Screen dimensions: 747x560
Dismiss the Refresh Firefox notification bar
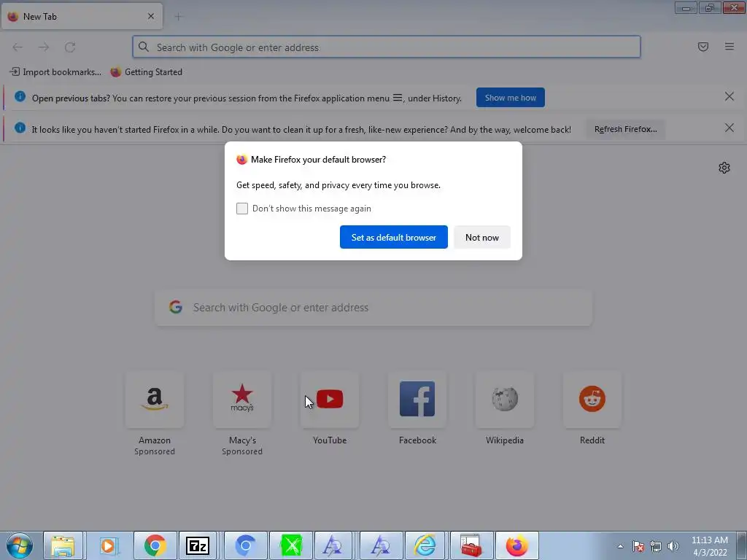[x=729, y=128]
